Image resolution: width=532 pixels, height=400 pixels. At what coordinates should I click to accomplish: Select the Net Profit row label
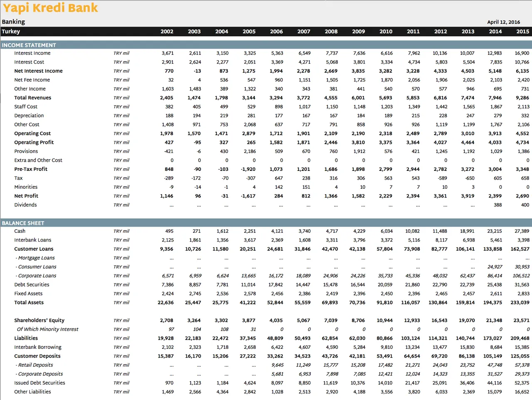coord(26,196)
